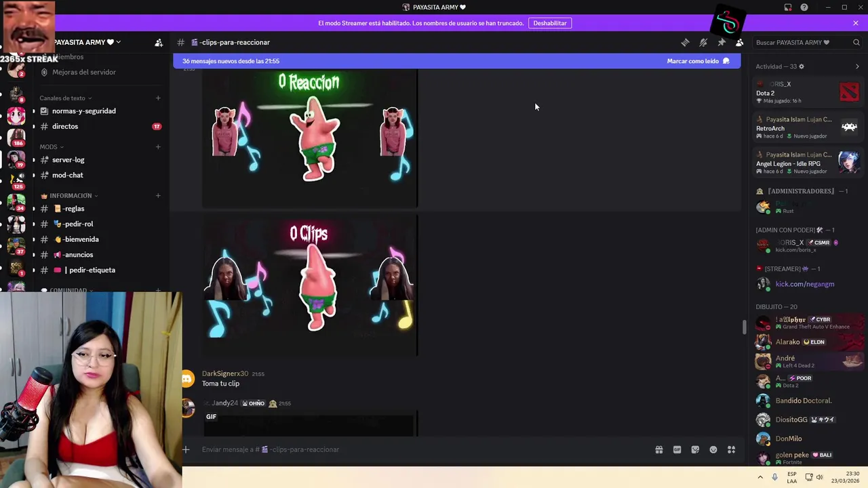
Task: Click the message attachment plus button
Action: pyautogui.click(x=186, y=449)
